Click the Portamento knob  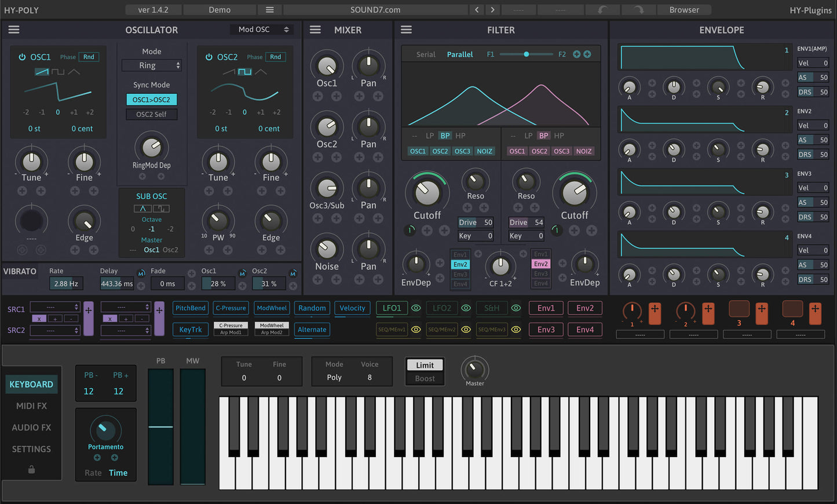coord(105,429)
